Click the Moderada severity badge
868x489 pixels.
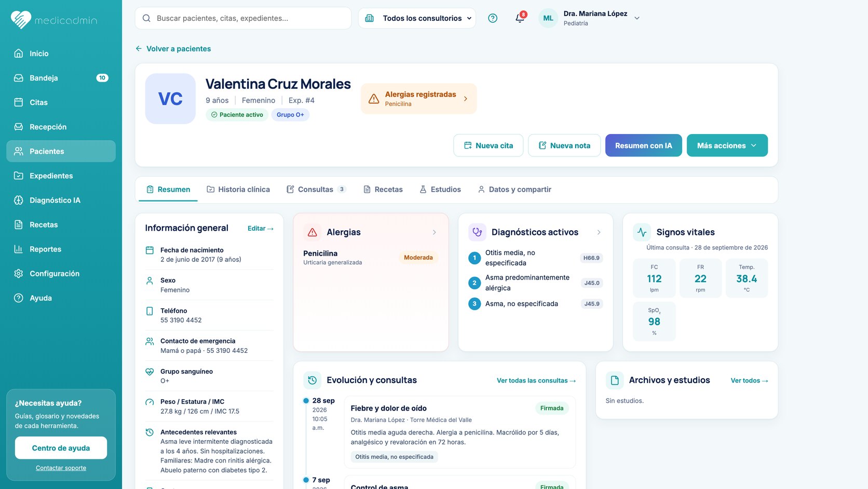[418, 258]
